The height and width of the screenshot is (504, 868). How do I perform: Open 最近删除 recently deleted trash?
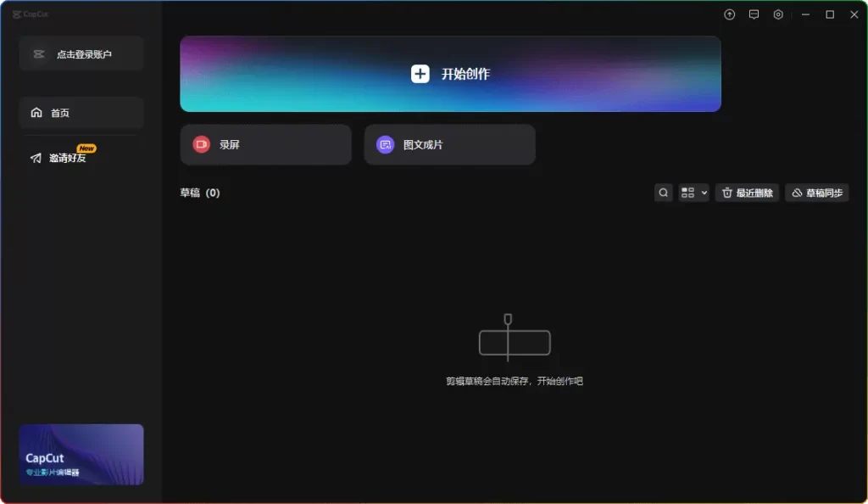coord(747,193)
